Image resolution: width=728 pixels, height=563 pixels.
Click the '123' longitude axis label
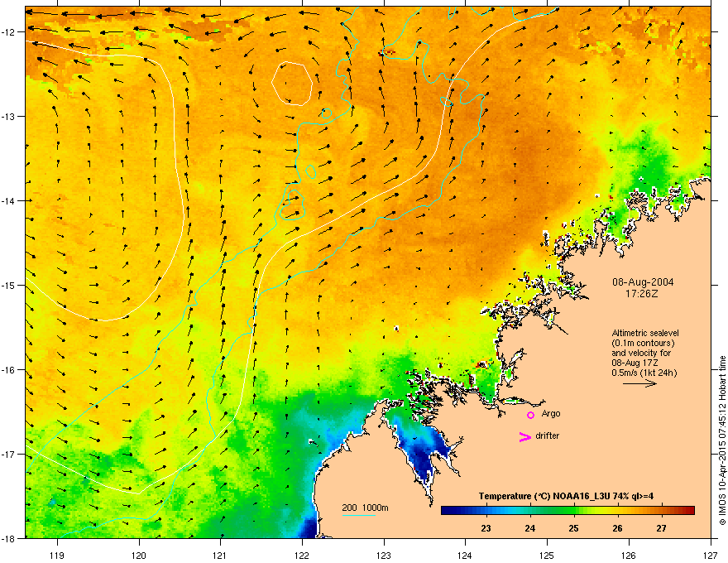coord(384,555)
